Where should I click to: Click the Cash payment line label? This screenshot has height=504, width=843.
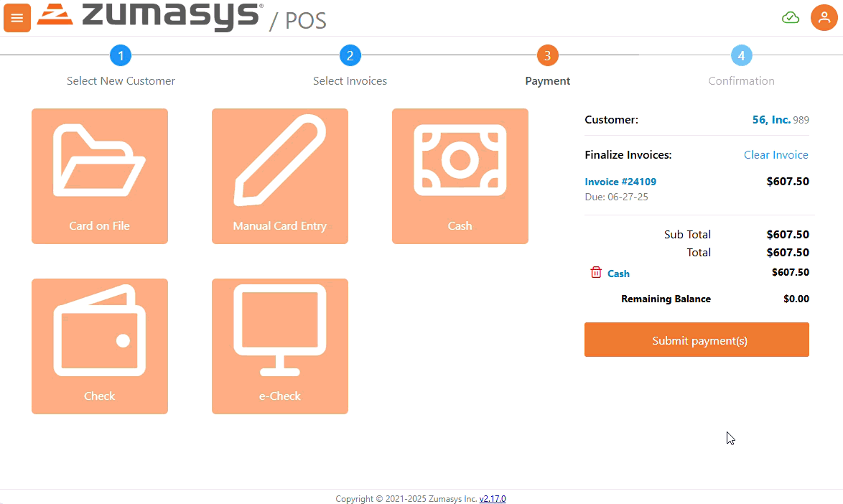tap(618, 274)
